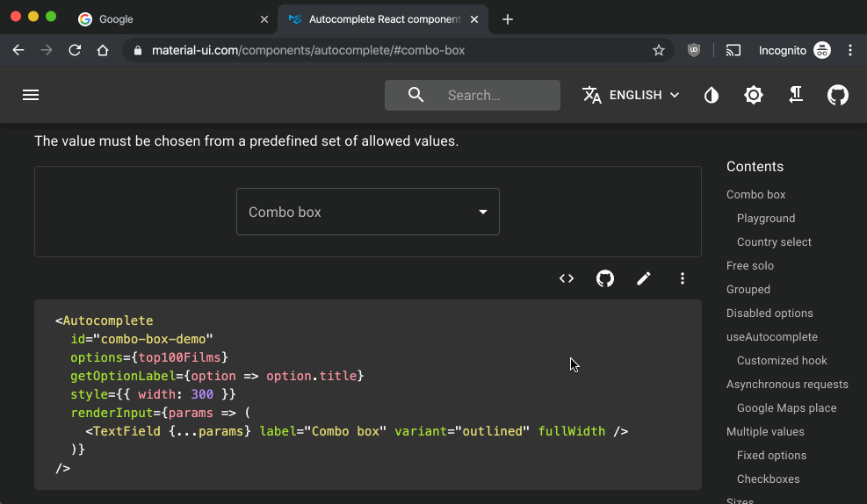Image resolution: width=867 pixels, height=504 pixels.
Task: Open Chrome three-dot menu
Action: (850, 50)
